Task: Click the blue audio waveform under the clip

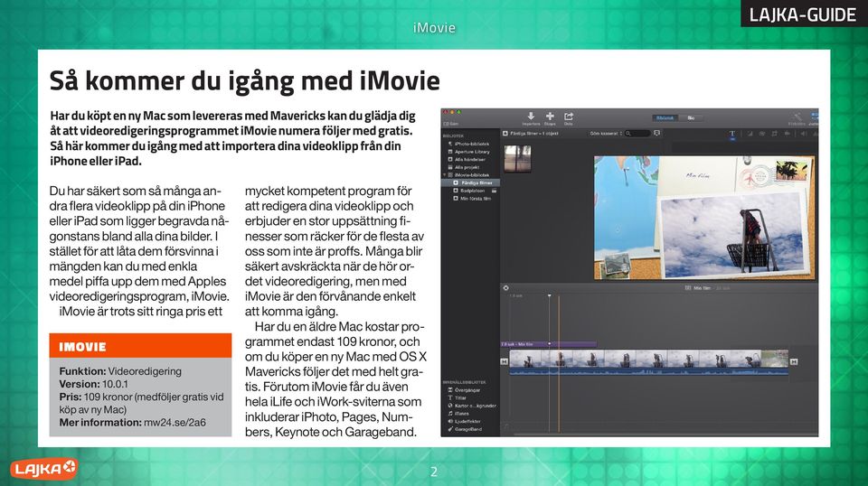Action: tap(649, 371)
